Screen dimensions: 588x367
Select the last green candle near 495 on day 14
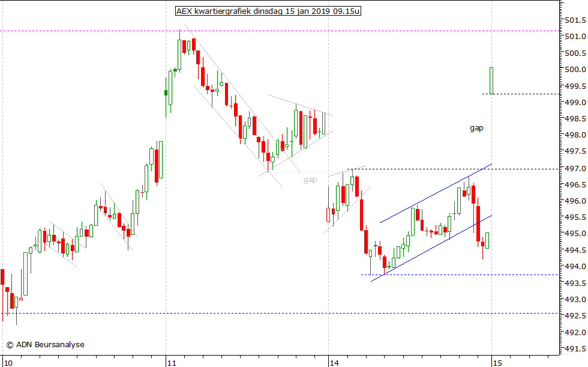click(487, 240)
